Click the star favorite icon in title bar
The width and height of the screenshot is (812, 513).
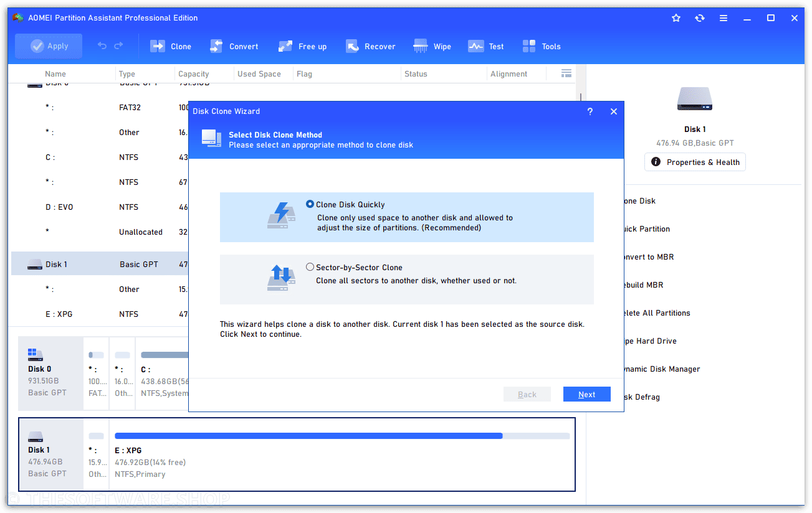coord(676,18)
